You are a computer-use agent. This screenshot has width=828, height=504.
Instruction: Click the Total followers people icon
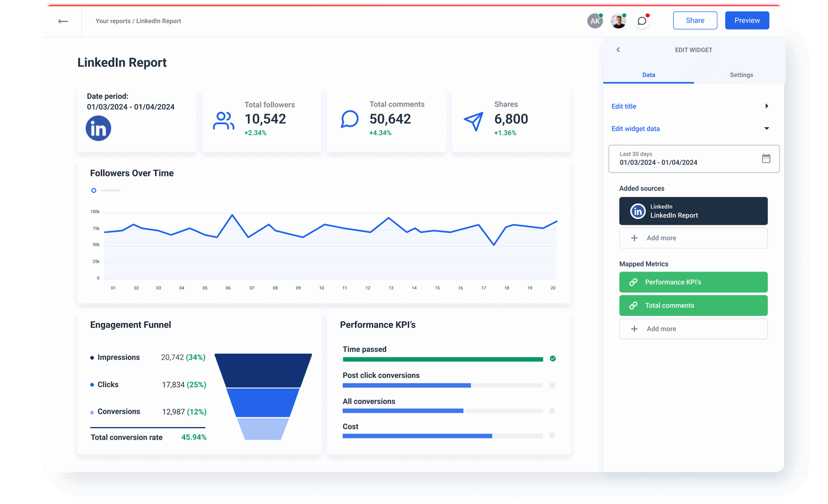pos(224,121)
